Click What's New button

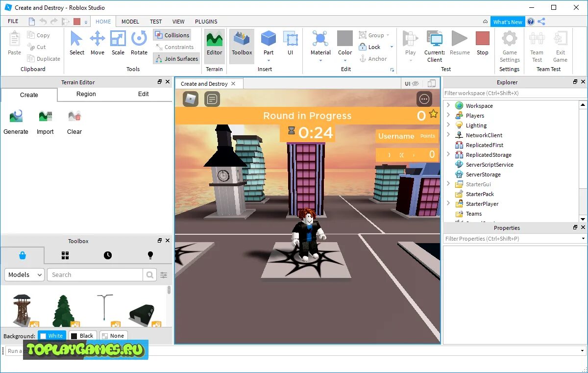(508, 22)
